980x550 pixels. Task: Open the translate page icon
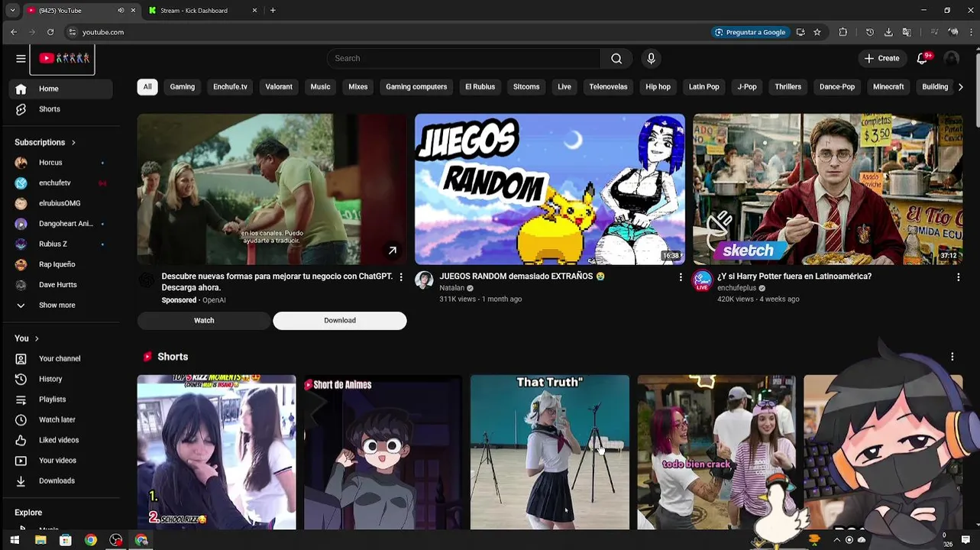click(x=907, y=32)
